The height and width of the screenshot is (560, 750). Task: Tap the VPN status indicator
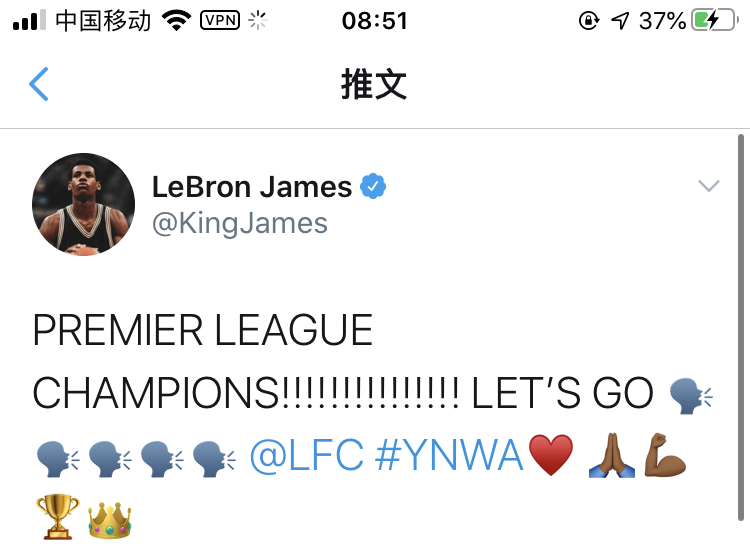(x=220, y=20)
